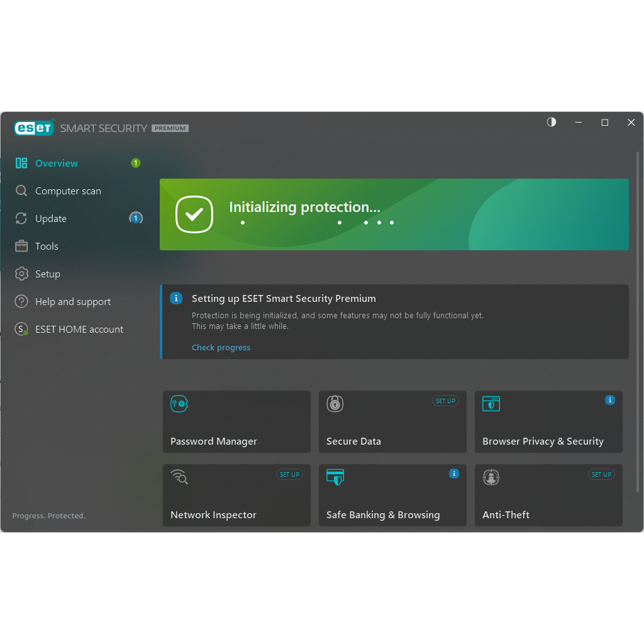
Task: Click the Anti-Theft icon
Action: point(491,477)
